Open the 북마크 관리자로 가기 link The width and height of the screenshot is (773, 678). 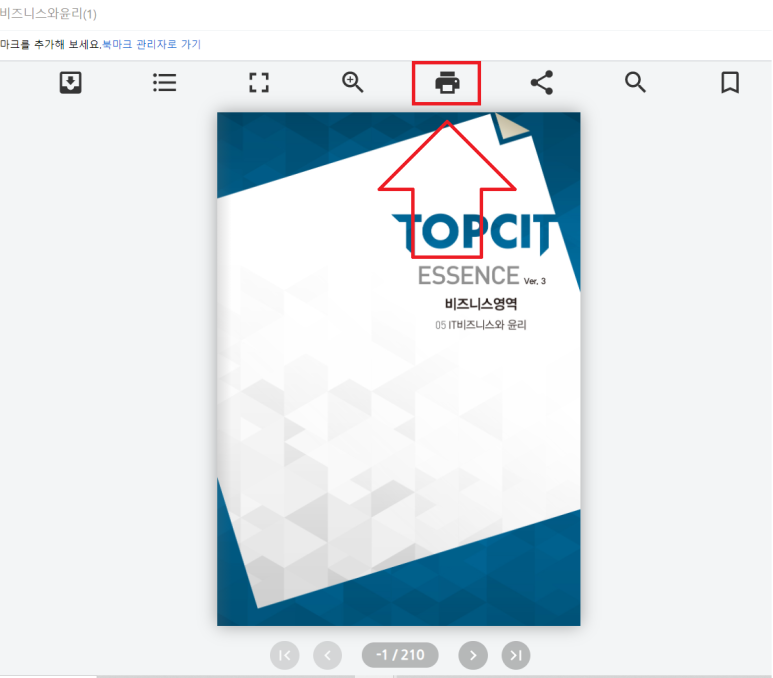pos(151,44)
